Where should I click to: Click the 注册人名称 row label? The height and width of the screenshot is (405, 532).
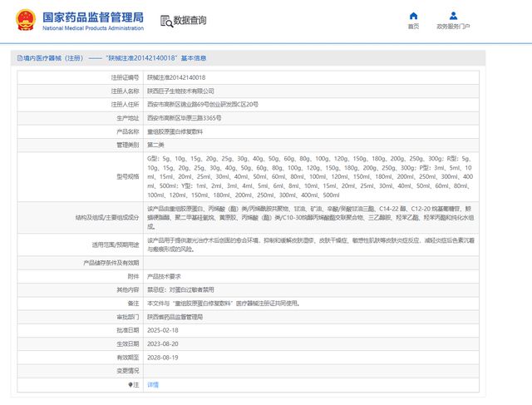click(x=126, y=91)
